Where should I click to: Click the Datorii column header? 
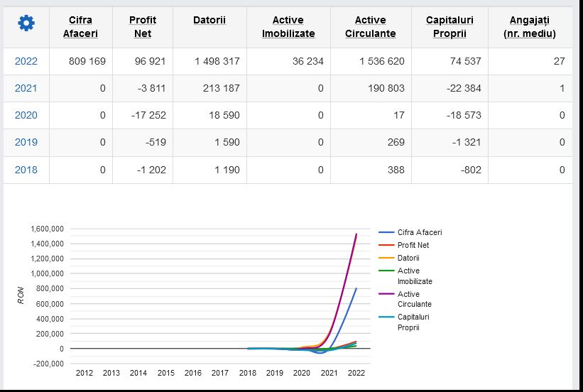(209, 20)
